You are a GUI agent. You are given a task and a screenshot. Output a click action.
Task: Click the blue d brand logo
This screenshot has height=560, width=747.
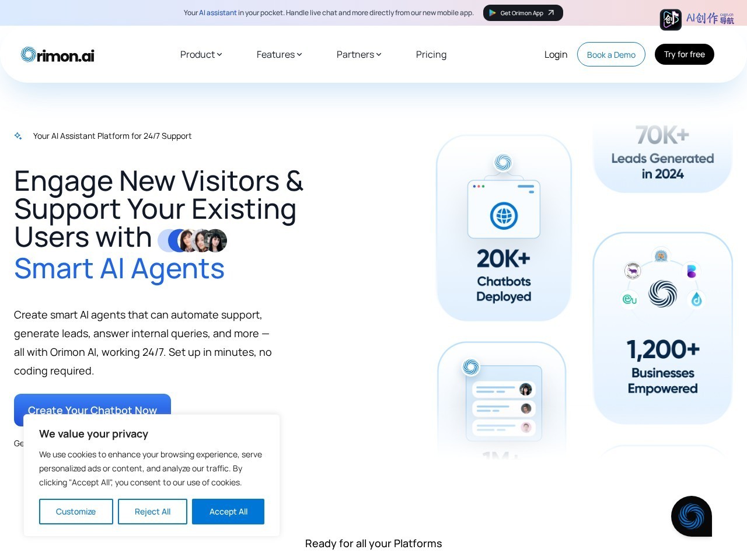pyautogui.click(x=696, y=300)
